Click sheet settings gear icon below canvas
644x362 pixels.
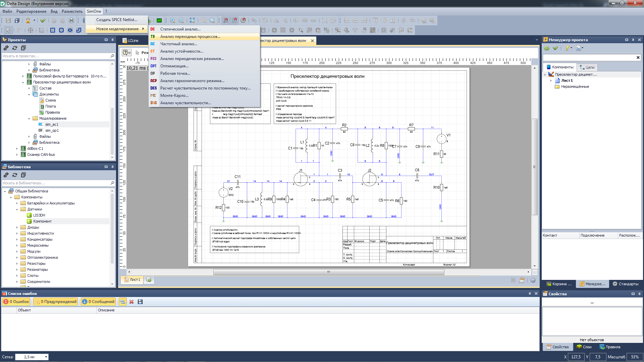click(533, 280)
